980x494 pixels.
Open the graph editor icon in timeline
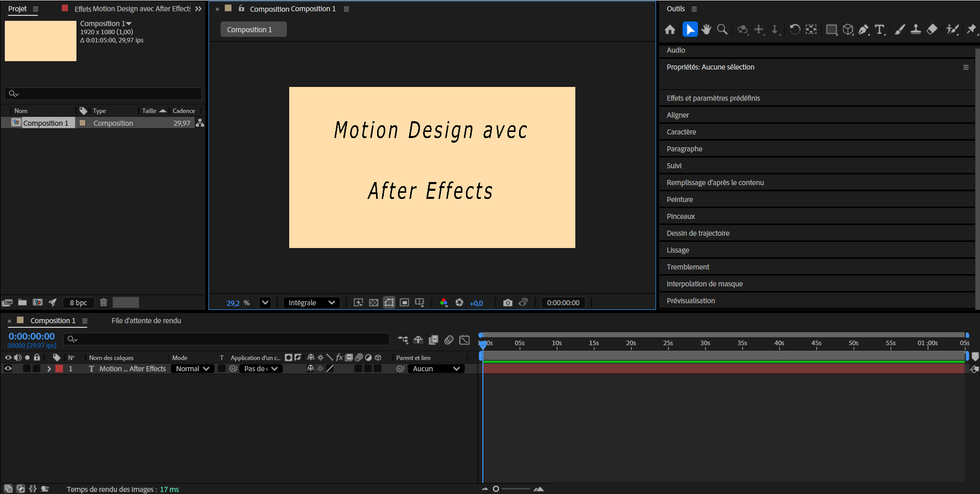[464, 340]
